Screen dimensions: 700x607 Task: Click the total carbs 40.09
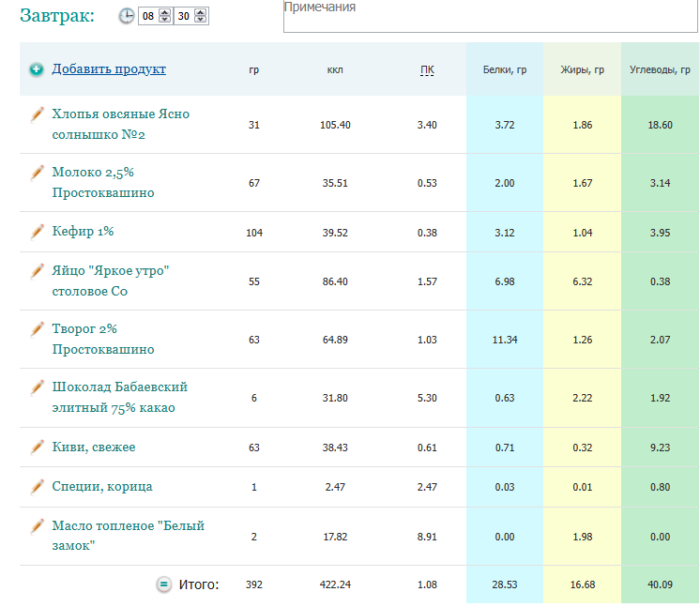click(661, 584)
